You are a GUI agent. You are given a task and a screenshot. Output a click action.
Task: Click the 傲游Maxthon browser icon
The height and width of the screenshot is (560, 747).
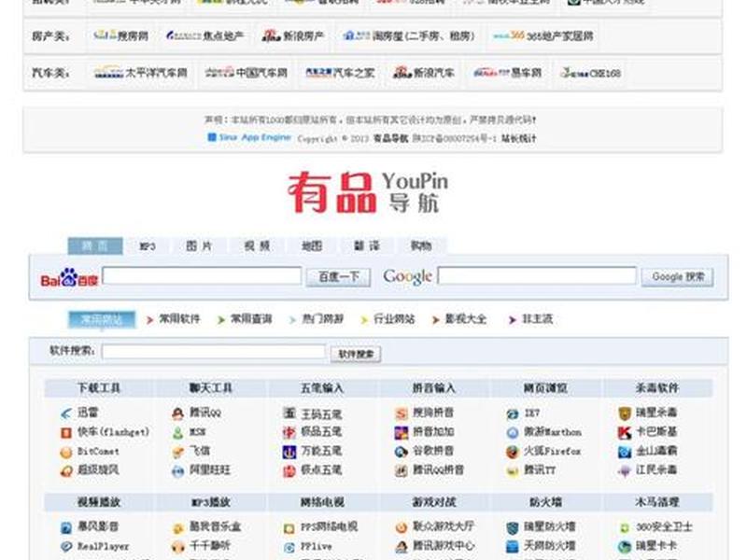[513, 433]
